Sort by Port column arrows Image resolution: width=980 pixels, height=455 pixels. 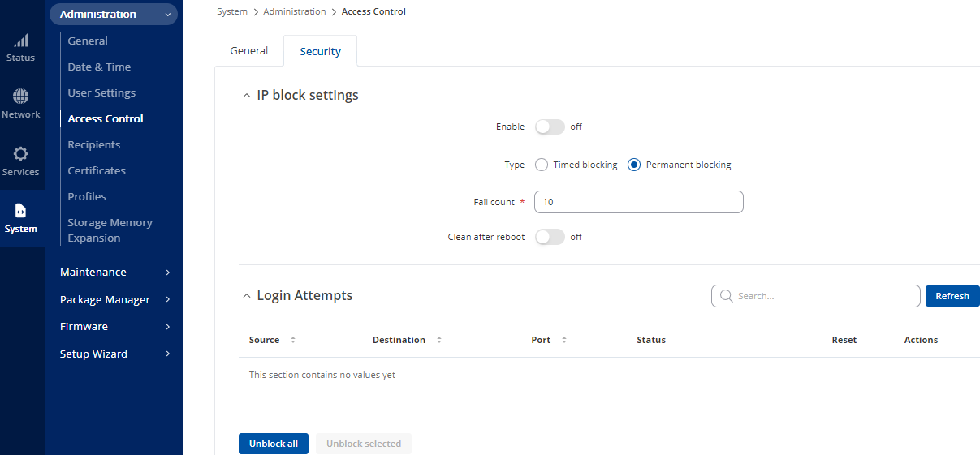[564, 340]
